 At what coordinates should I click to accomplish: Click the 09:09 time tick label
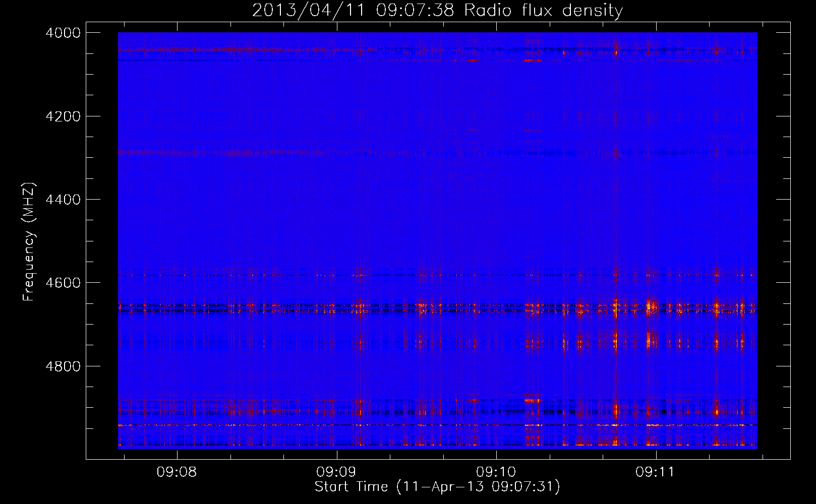[x=336, y=472]
